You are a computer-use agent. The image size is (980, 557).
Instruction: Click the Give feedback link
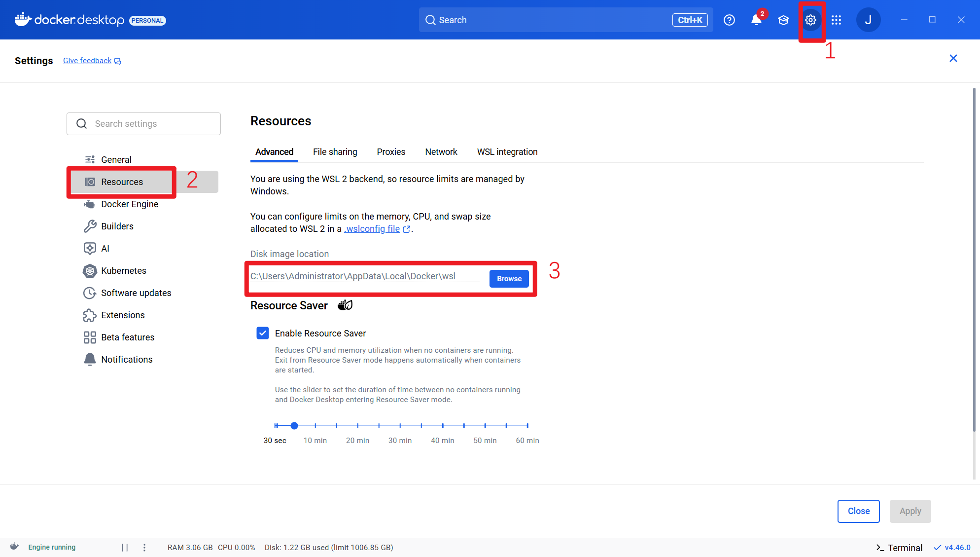coord(87,61)
